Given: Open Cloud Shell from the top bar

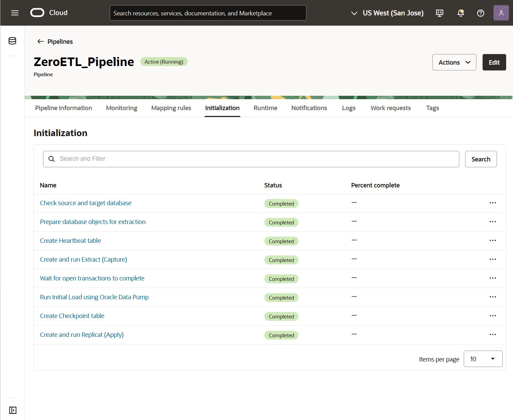Looking at the screenshot, I should pos(439,13).
